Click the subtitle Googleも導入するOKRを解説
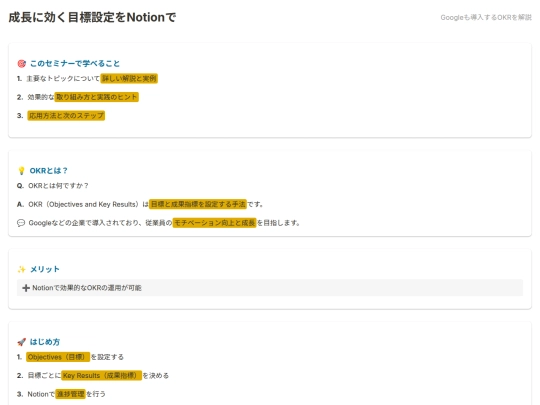The height and width of the screenshot is (405, 540). tap(486, 17)
